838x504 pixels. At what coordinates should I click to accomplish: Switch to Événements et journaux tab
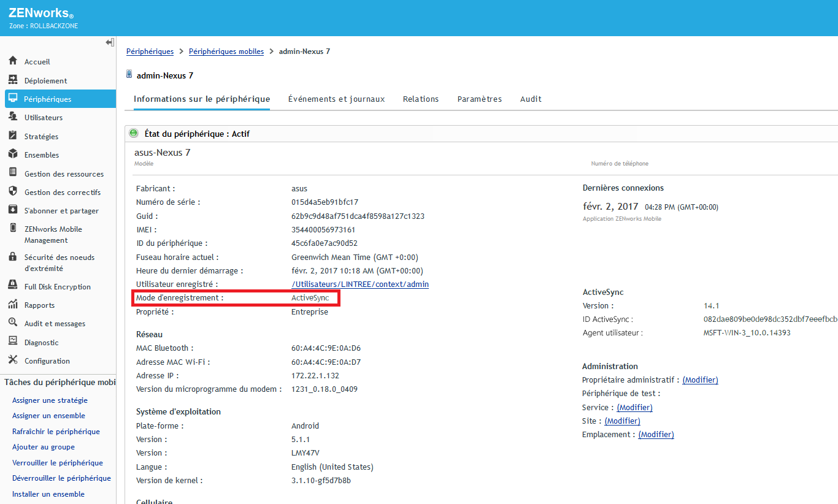337,99
